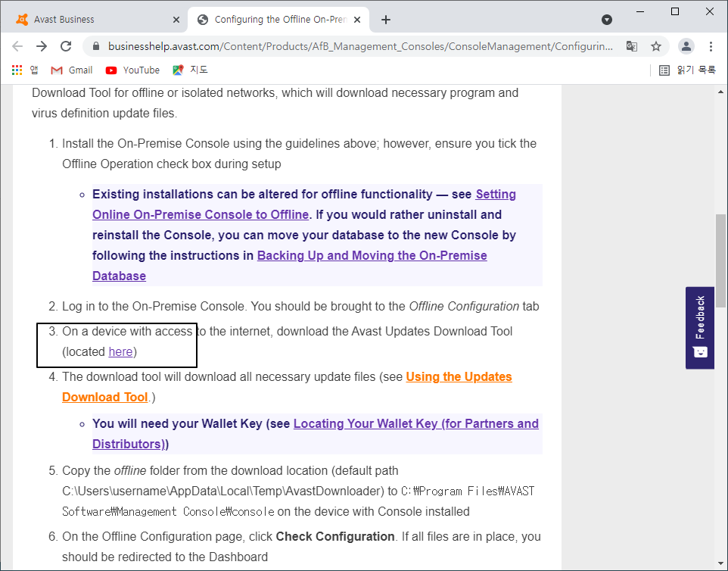Viewport: 728px width, 571px height.
Task: Click the Avast Business tab favicon
Action: (22, 20)
